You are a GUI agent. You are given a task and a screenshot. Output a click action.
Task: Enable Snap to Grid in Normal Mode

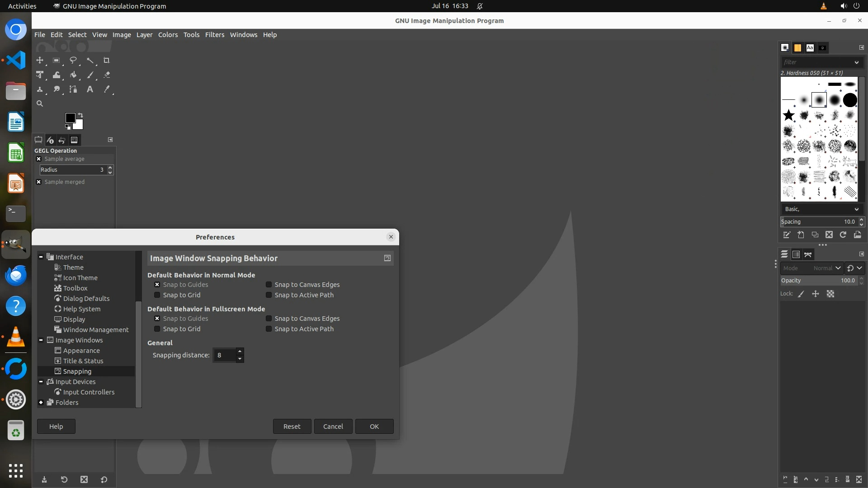click(157, 295)
